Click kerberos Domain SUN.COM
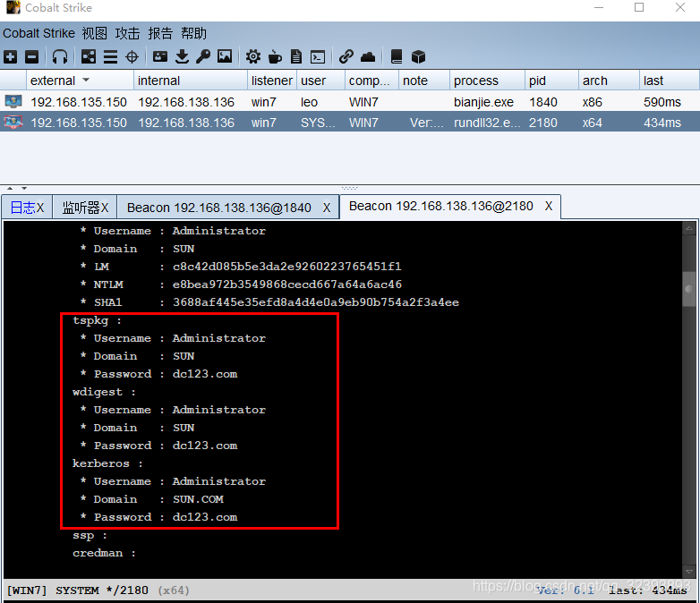 (198, 499)
